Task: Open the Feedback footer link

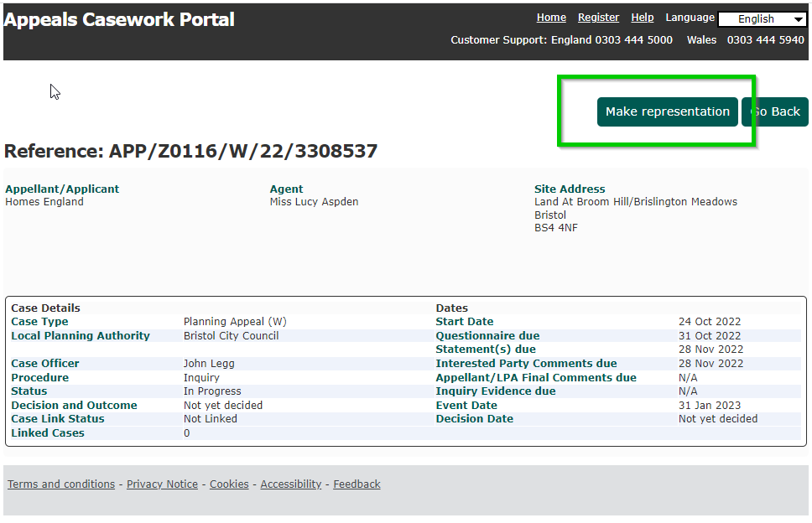Action: (357, 484)
